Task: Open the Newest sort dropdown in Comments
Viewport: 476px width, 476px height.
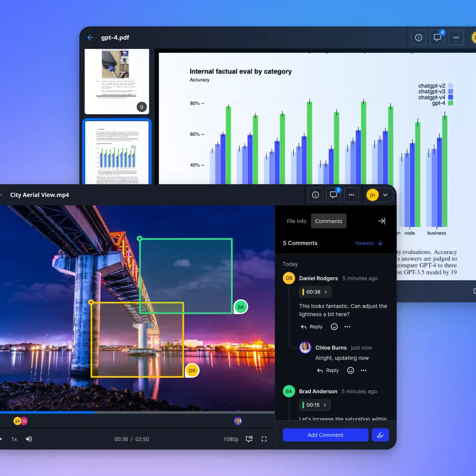Action: [369, 243]
